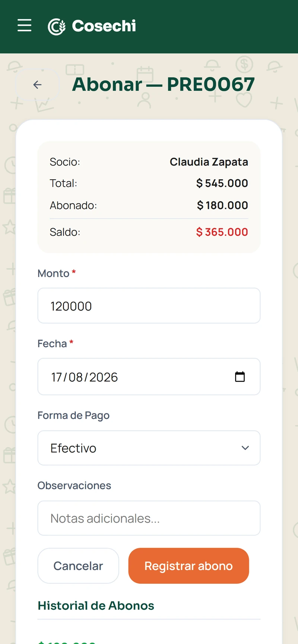
Task: Click the Cosechi brand name text
Action: click(x=104, y=26)
